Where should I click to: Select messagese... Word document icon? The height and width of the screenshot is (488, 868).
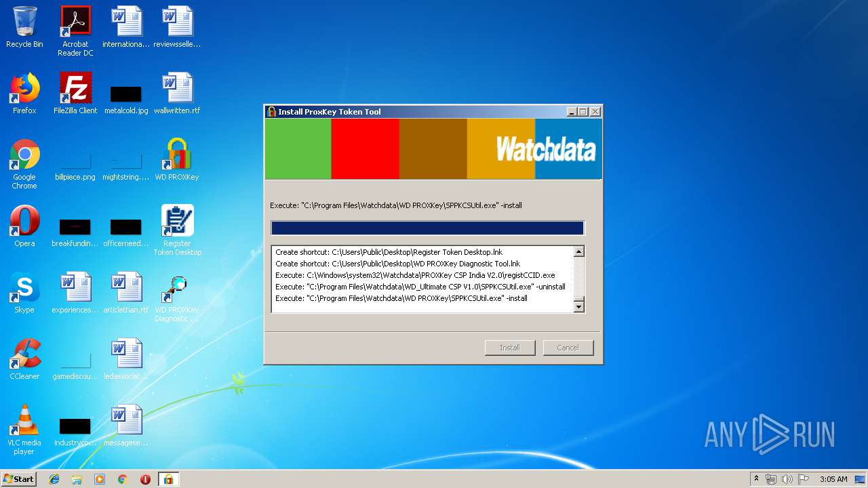pos(126,426)
